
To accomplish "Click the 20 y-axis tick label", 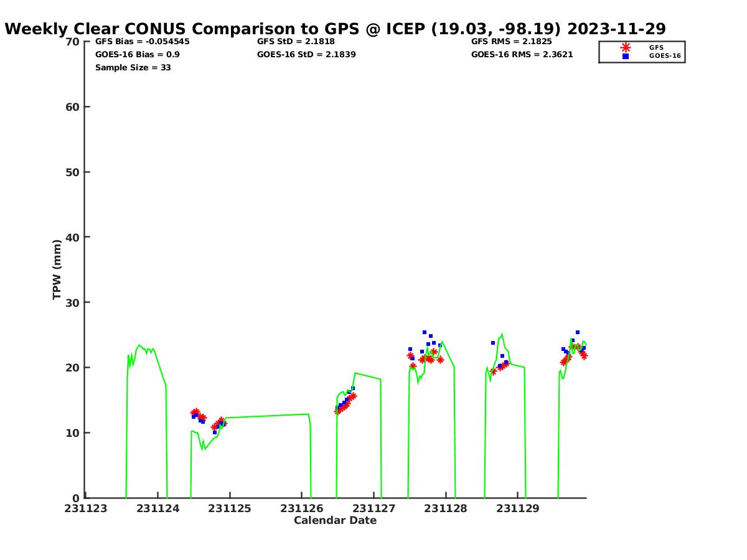I will pyautogui.click(x=73, y=368).
